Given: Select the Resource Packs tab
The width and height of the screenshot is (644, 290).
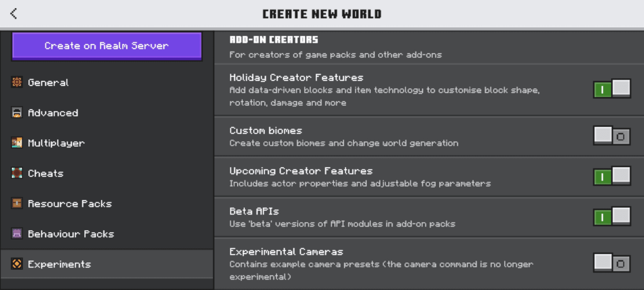Looking at the screenshot, I should (x=107, y=204).
